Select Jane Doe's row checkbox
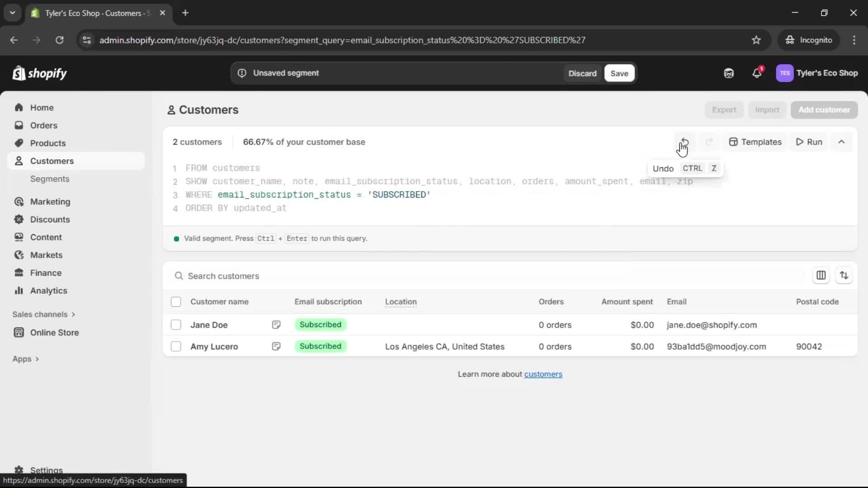 [176, 324]
